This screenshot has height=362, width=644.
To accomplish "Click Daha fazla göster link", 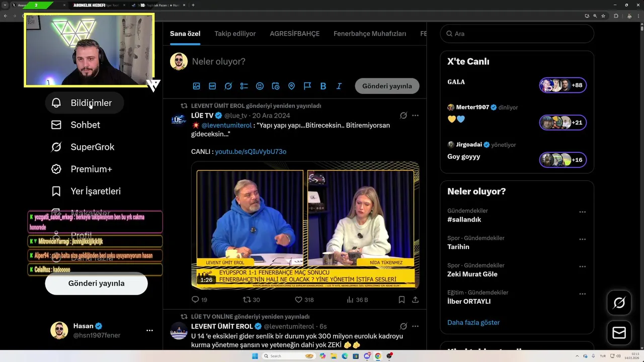I will 473,323.
